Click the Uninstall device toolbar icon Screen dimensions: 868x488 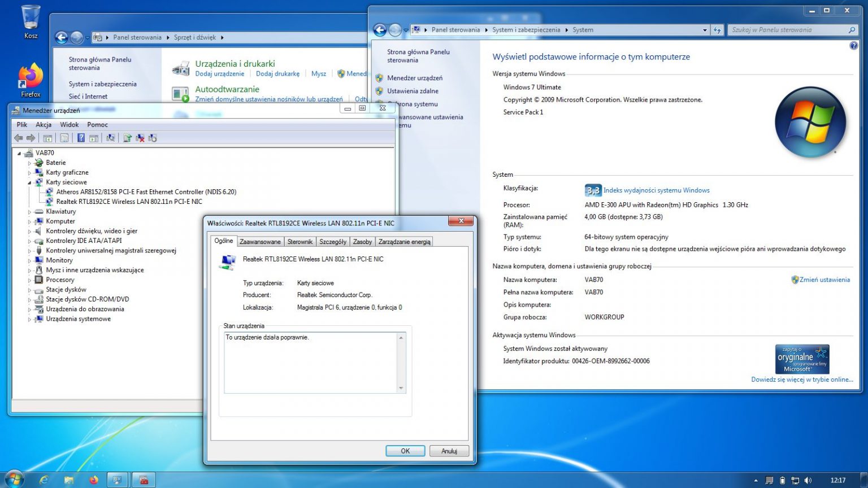tap(140, 137)
